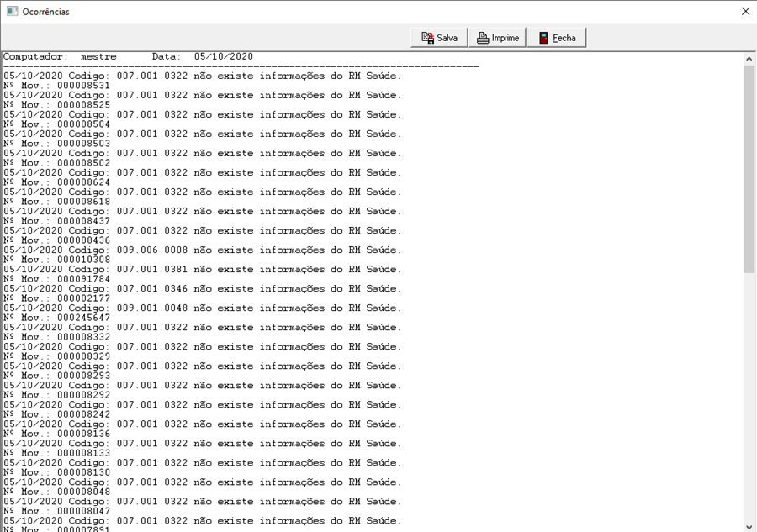Screen dimensions: 757x532
Task: Click the code 009.006.0008 in the log
Action: pyautogui.click(x=152, y=250)
